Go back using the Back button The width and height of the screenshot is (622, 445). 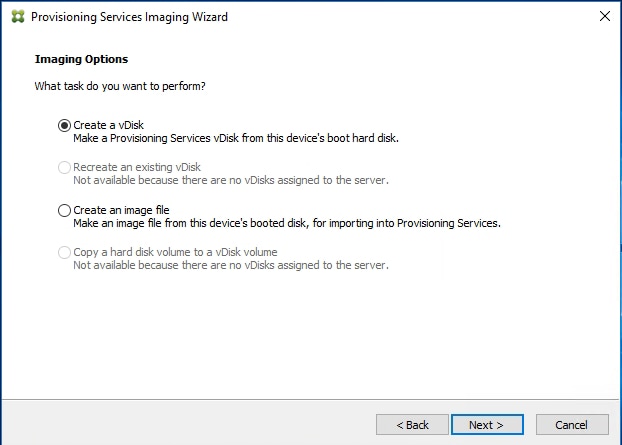(412, 424)
